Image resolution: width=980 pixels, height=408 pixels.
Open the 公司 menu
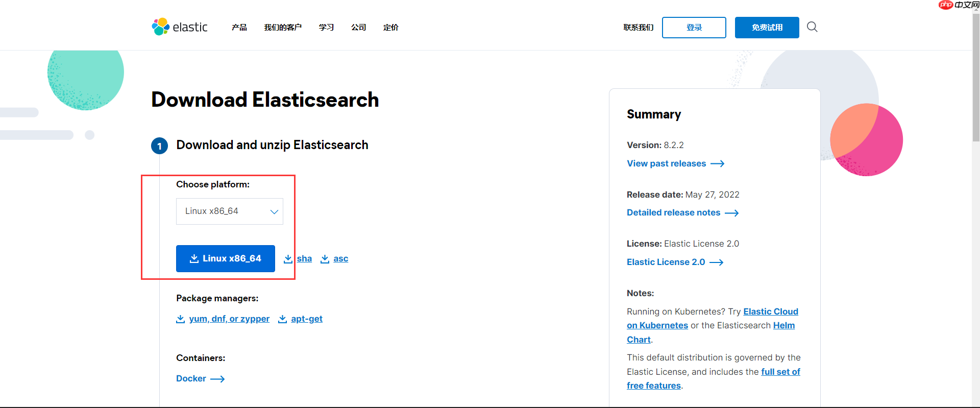(359, 28)
